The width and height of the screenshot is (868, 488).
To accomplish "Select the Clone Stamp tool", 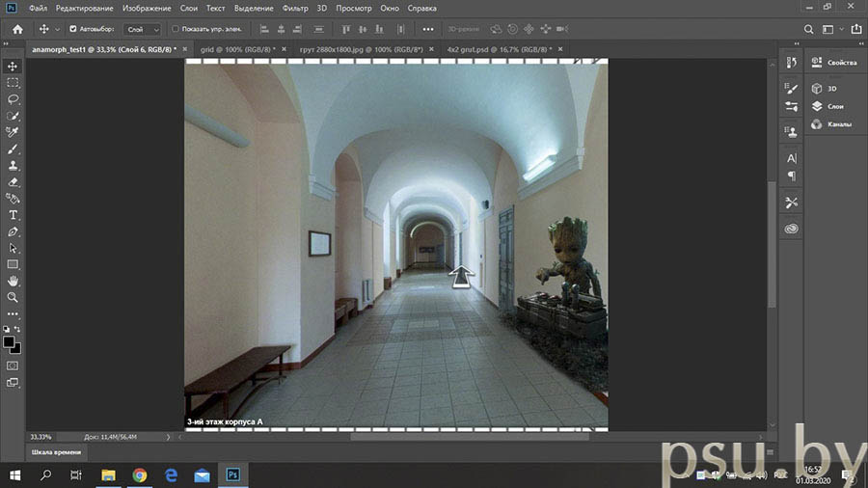I will click(x=13, y=166).
